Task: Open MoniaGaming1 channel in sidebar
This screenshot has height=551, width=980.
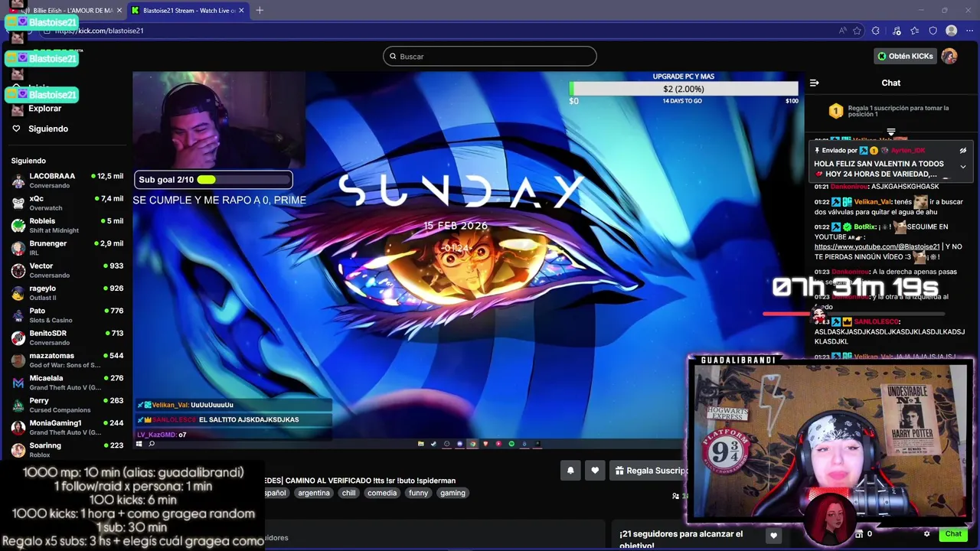Action: point(67,427)
